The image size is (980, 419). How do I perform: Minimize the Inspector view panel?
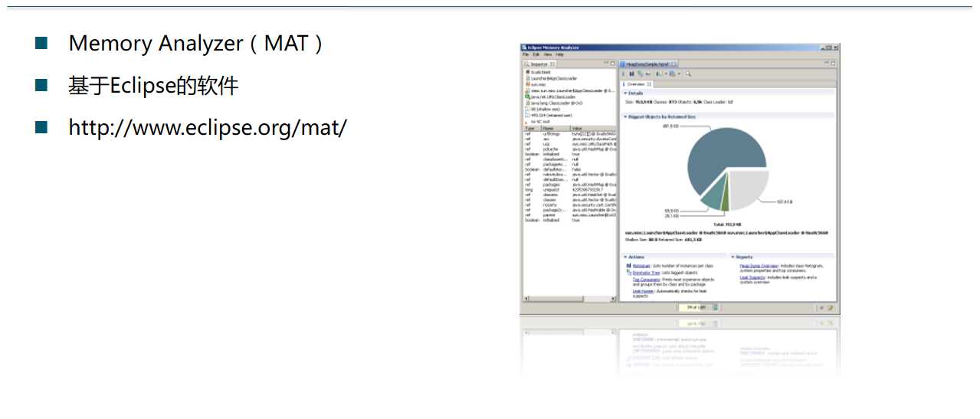point(606,64)
